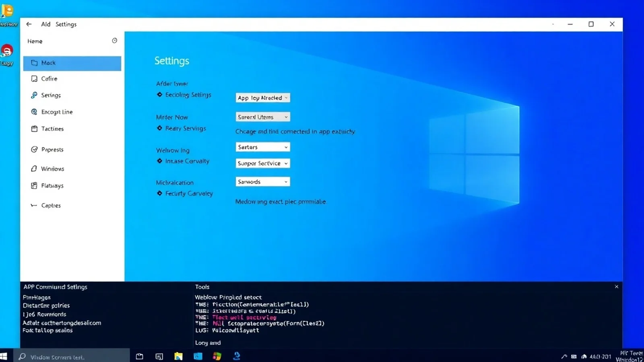Click the Setings key icon
This screenshot has height=362, width=644.
point(34,95)
